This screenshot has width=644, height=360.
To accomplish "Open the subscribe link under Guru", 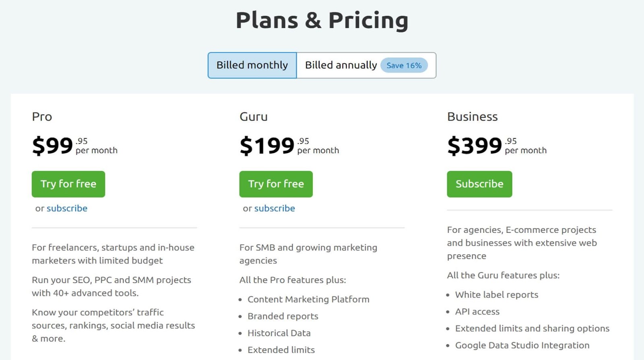I will [x=275, y=208].
